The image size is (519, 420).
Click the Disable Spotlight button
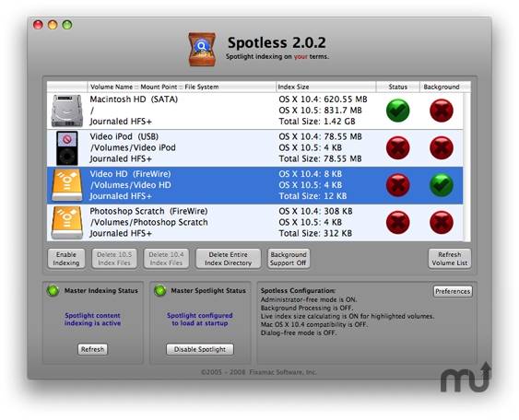(x=200, y=349)
